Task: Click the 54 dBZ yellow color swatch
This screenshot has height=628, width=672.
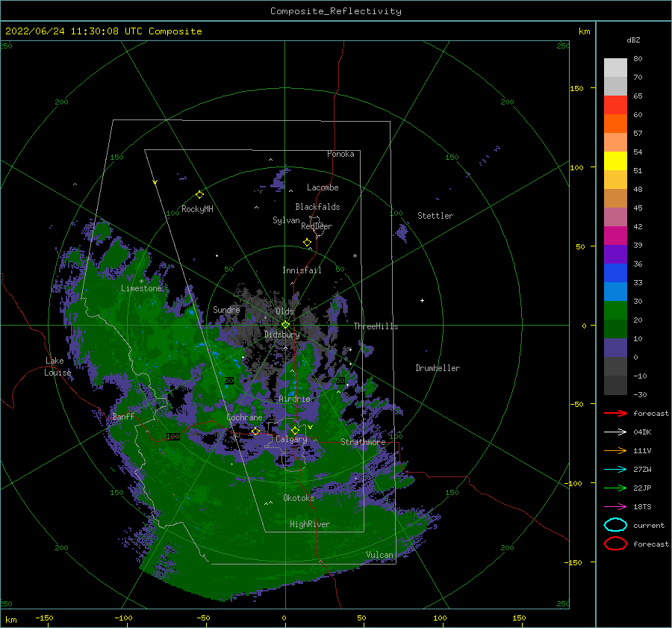Action: pos(615,161)
